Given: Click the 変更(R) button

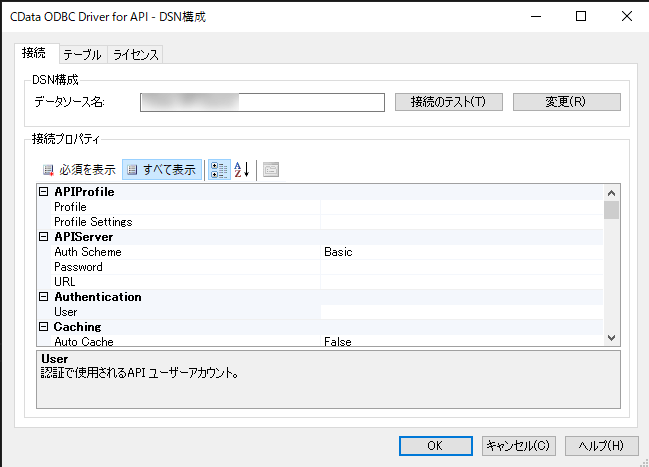Looking at the screenshot, I should 567,102.
